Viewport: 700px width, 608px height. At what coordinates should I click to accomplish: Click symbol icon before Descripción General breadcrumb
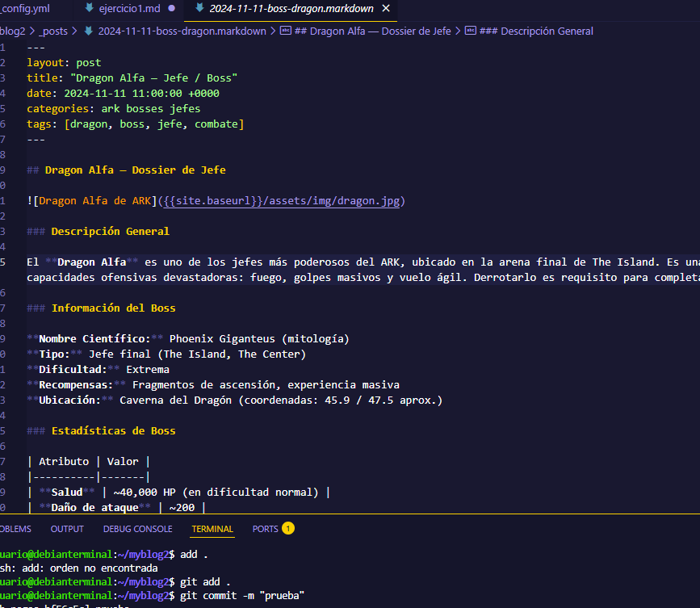[x=469, y=31]
